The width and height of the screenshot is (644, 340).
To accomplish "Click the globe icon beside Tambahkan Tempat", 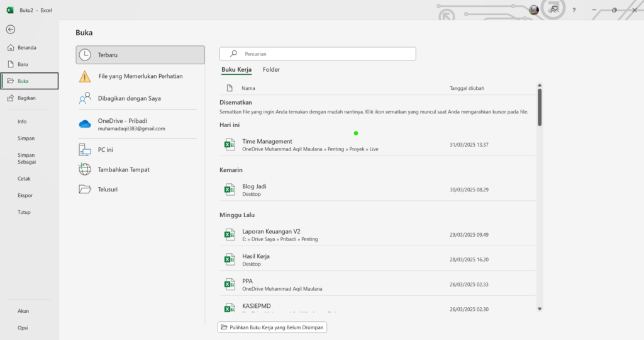I will tap(85, 169).
